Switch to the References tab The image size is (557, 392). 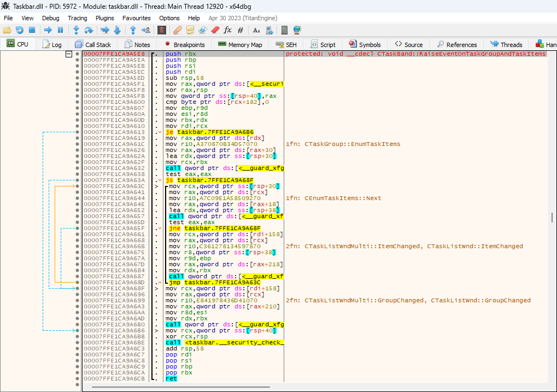click(457, 45)
